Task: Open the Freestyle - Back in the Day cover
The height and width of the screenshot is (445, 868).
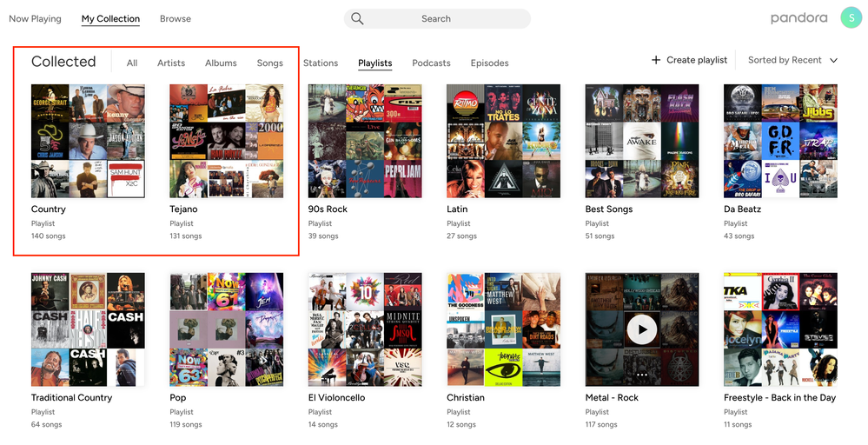Action: point(780,329)
